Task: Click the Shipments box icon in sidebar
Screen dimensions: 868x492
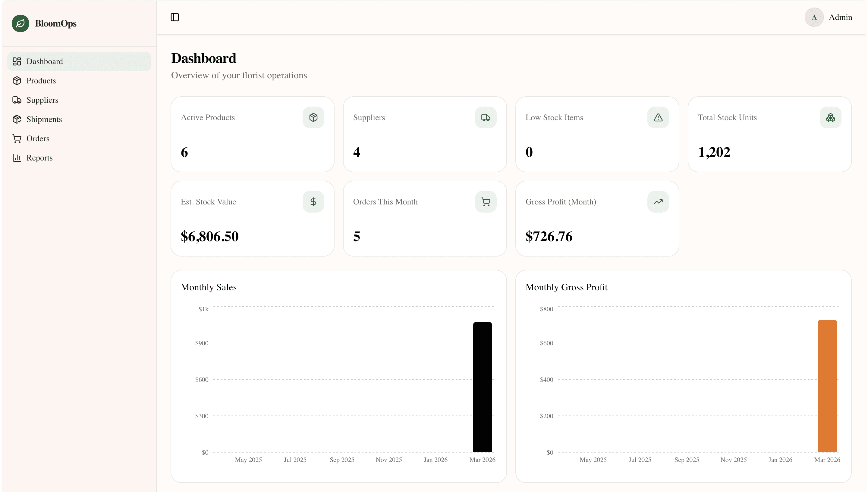Action: click(17, 119)
